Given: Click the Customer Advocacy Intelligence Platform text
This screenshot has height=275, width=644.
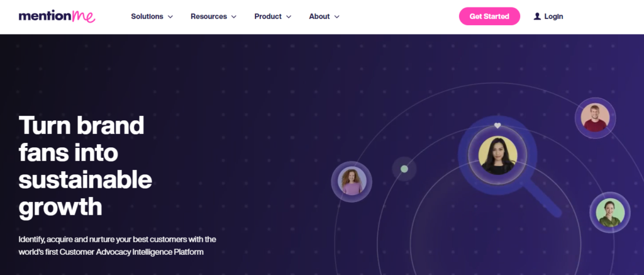Looking at the screenshot, I should click(x=131, y=252).
